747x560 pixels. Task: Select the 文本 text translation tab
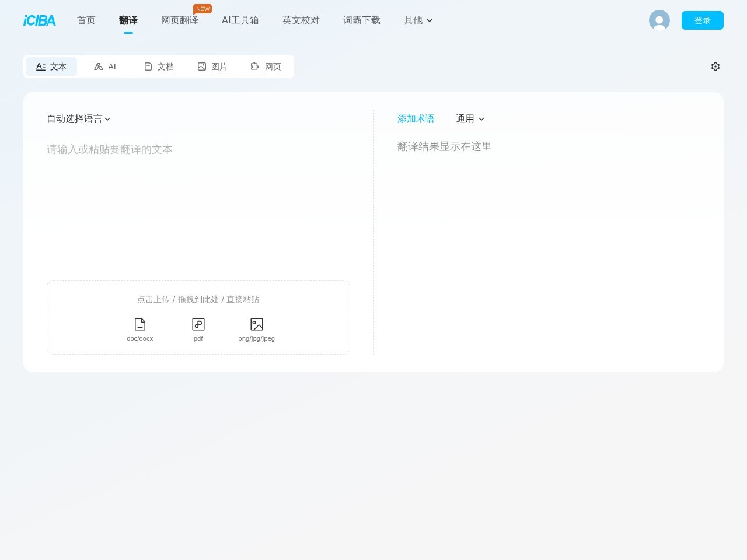pyautogui.click(x=51, y=66)
